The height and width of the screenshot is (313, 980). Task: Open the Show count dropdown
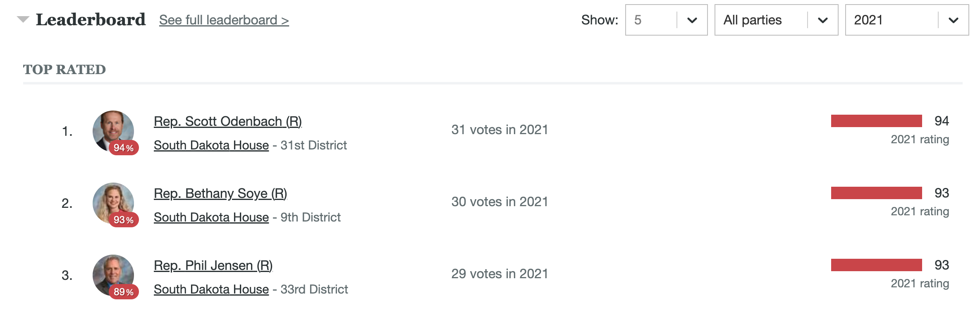coord(666,20)
